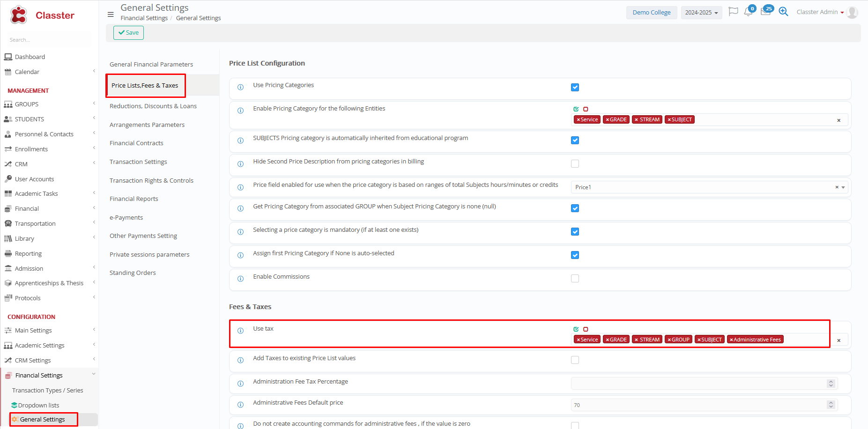Click select-all icon above Use tax tags

[576, 329]
